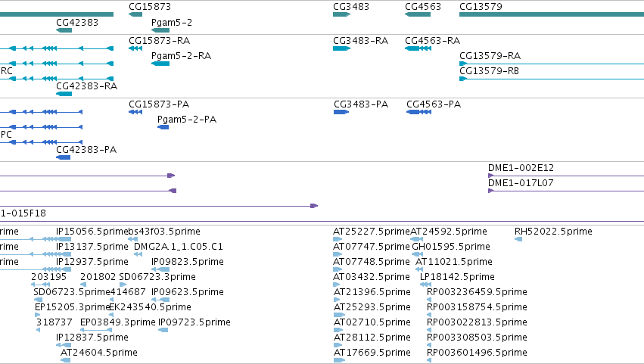This screenshot has width=644, height=364.
Task: Select the CG13579 gene bar glyph
Action: click(x=552, y=15)
